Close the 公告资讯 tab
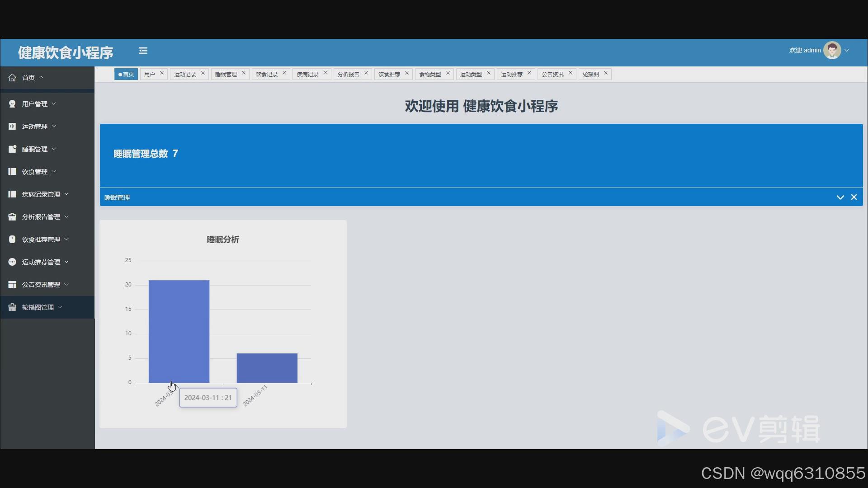The width and height of the screenshot is (868, 488). (571, 73)
